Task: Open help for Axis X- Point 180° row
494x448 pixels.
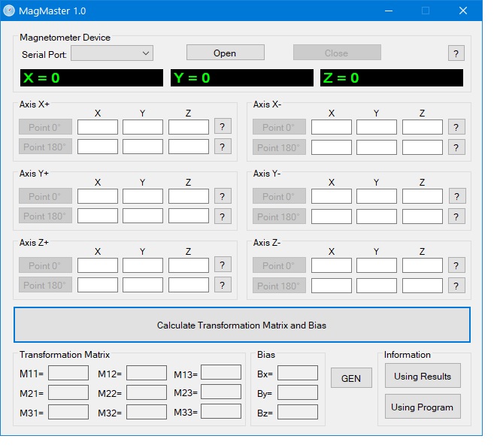Action: pyautogui.click(x=456, y=147)
